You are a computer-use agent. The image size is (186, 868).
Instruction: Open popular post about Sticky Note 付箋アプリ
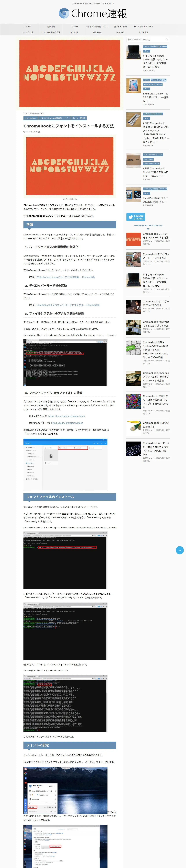(x=156, y=402)
